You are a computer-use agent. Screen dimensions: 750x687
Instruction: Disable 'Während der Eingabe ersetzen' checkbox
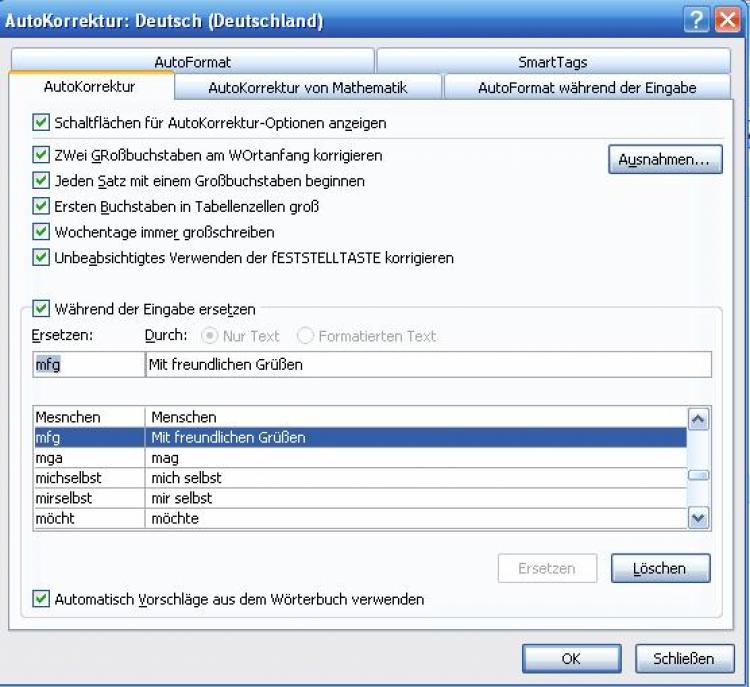coord(41,310)
